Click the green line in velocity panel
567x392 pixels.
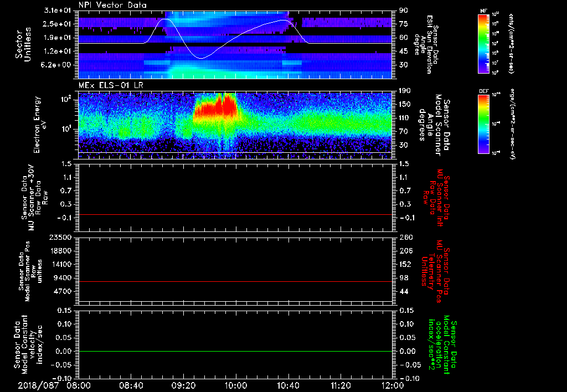point(235,352)
